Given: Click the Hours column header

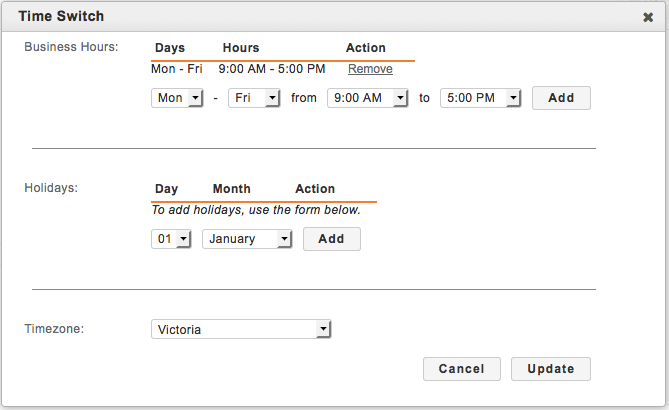Looking at the screenshot, I should coord(241,48).
